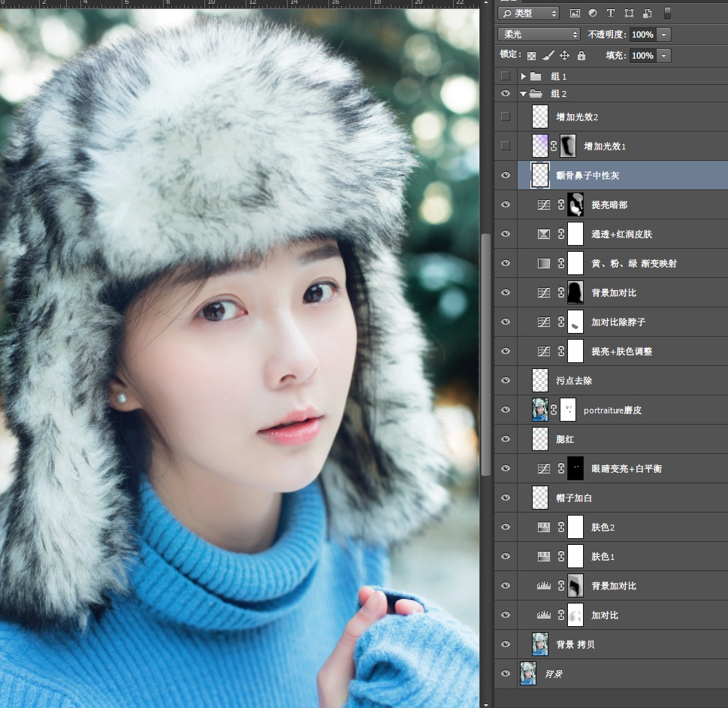Click the lock image pixels brush icon
The image size is (728, 708).
(x=548, y=56)
